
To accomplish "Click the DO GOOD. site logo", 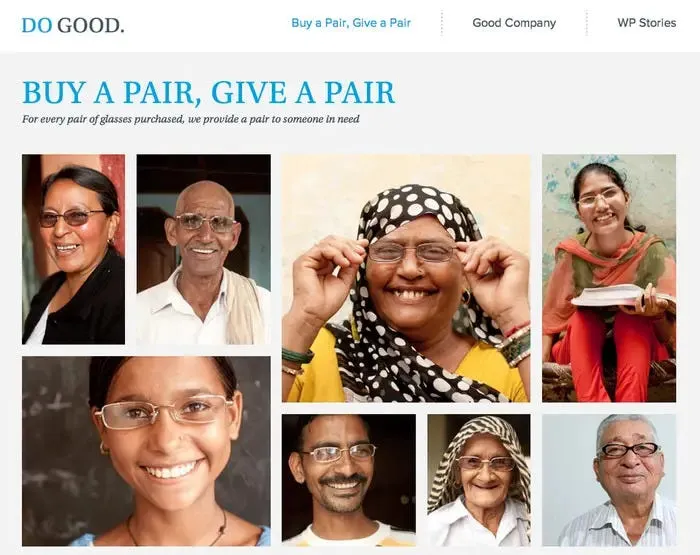I will point(73,25).
